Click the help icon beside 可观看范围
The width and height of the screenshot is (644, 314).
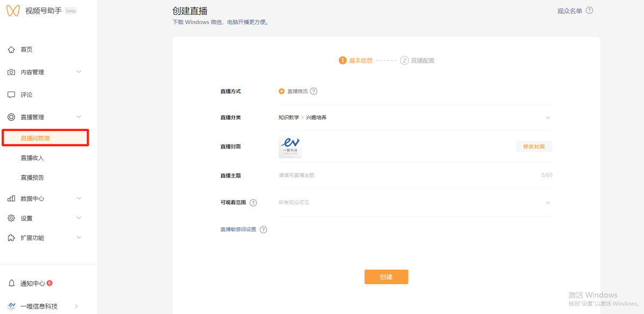253,203
